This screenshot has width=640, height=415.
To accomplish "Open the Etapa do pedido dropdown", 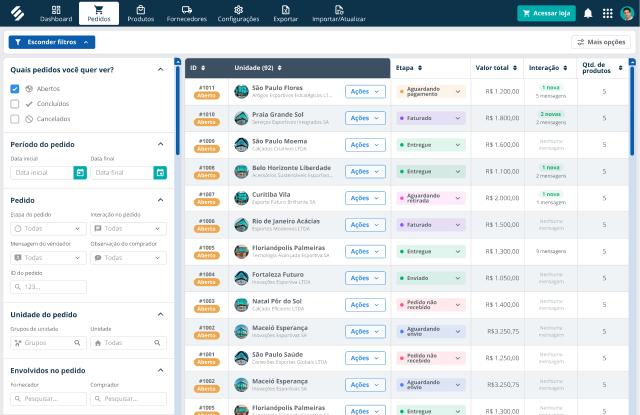I will [x=48, y=229].
